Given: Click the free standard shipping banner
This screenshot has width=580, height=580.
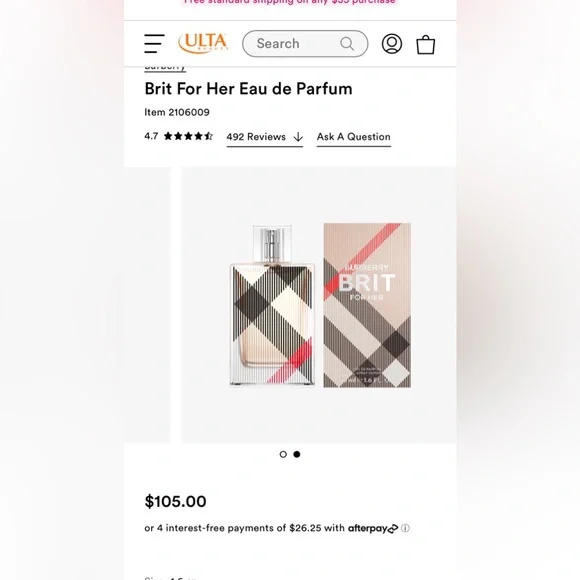Looking at the screenshot, I should pyautogui.click(x=290, y=2).
